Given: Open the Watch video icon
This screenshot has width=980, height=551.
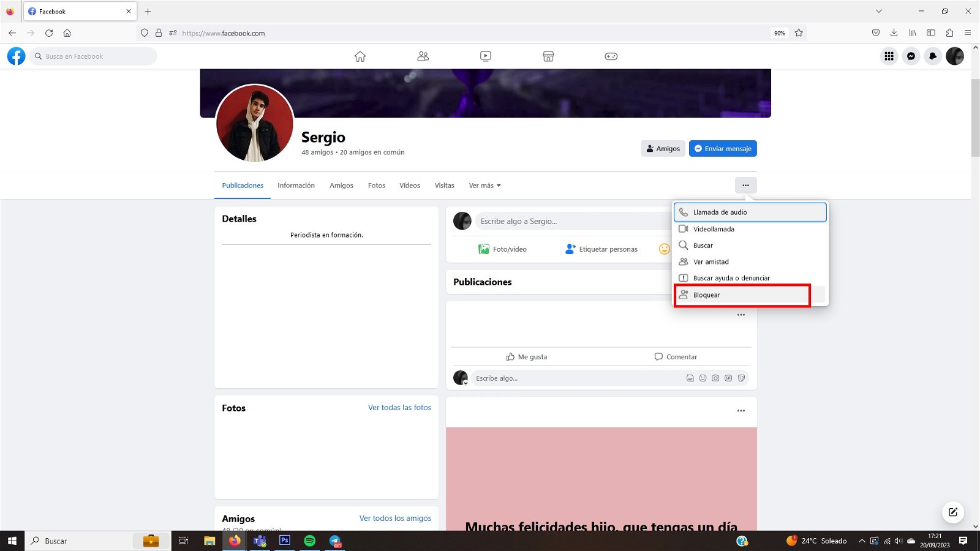Looking at the screenshot, I should tap(486, 56).
